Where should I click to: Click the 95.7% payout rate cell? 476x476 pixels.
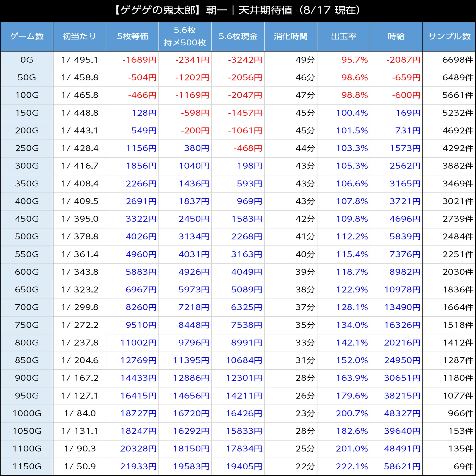coord(343,60)
